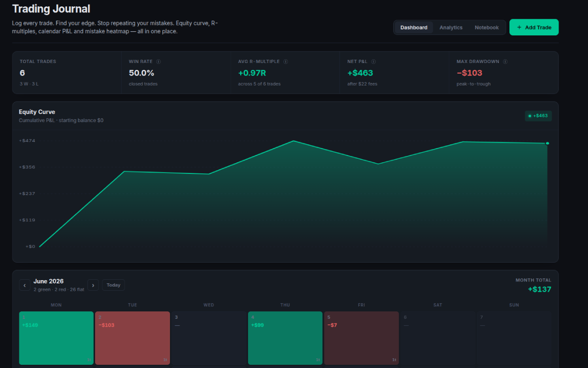Click the +$463 Net P&L value
The height and width of the screenshot is (368, 588).
tap(360, 73)
